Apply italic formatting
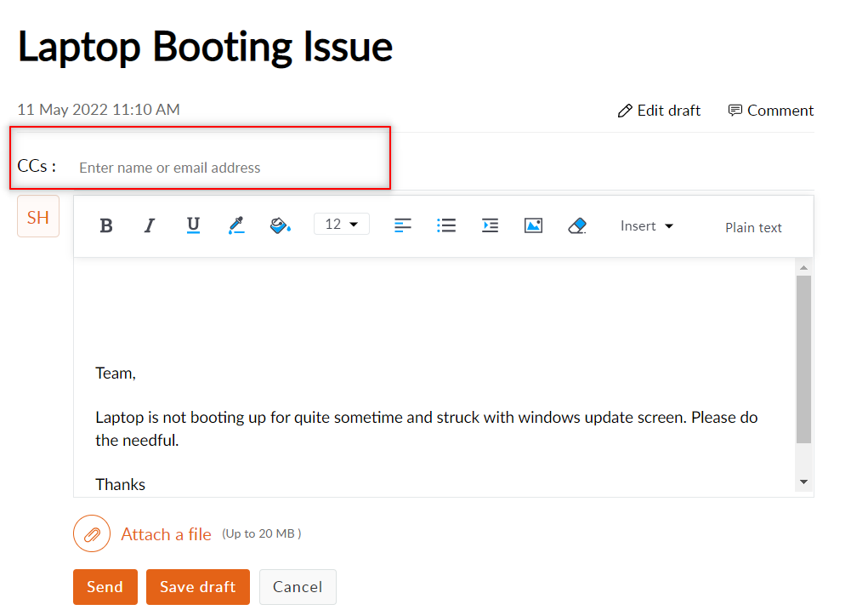Screen dimensions: 868x610 tap(150, 225)
